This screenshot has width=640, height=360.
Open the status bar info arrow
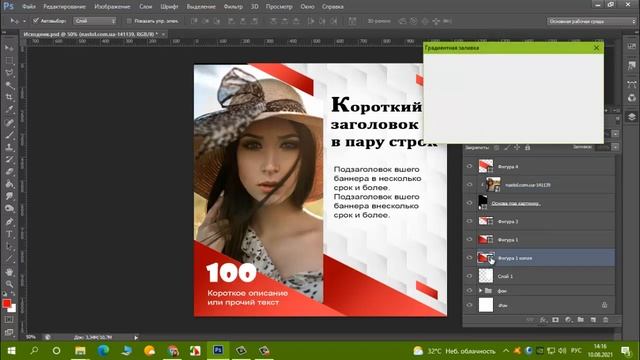click(136, 337)
